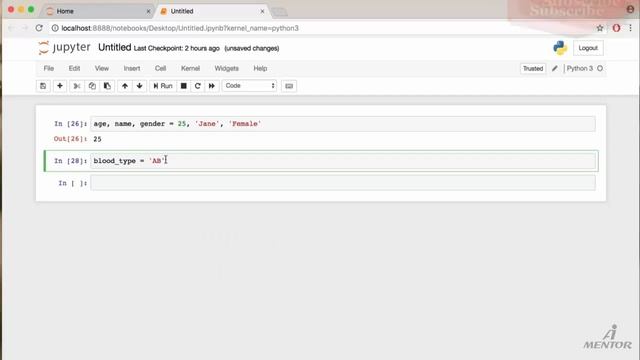Run the current cell

(163, 86)
